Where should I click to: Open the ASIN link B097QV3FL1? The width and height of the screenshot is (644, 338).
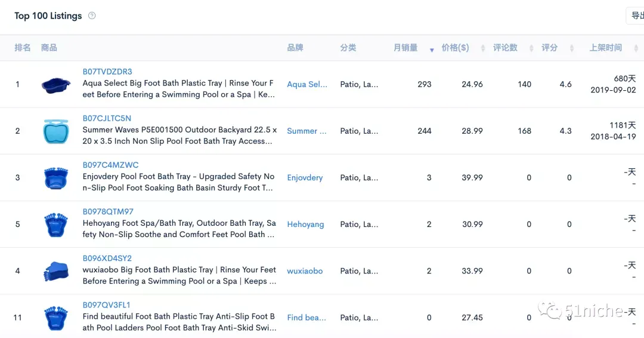coord(106,305)
